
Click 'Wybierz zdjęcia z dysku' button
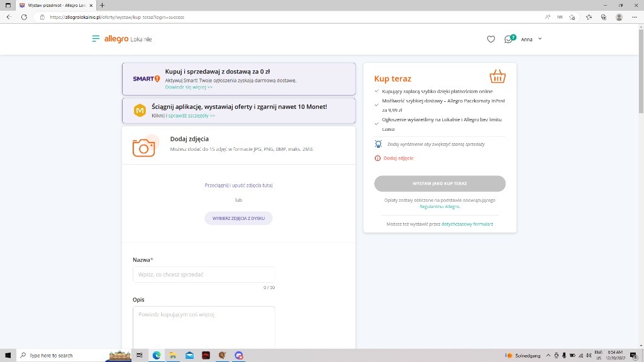tap(238, 218)
